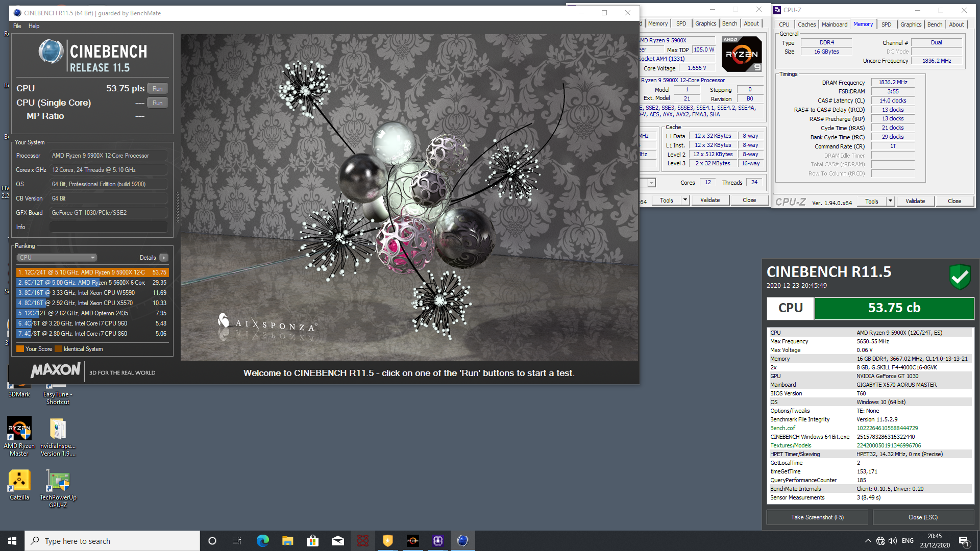The image size is (980, 551).
Task: Click the Type here to search box
Action: coord(112,541)
